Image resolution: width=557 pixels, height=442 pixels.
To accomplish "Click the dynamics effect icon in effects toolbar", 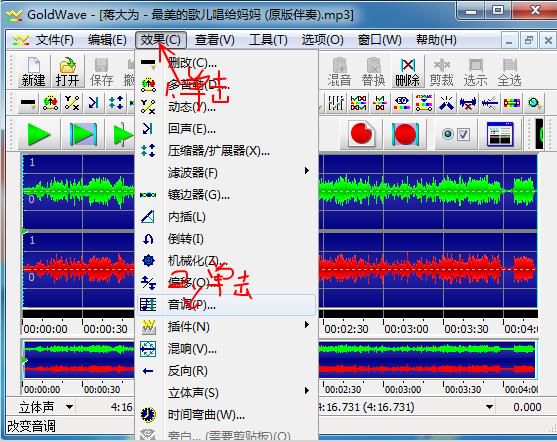I will [x=72, y=103].
